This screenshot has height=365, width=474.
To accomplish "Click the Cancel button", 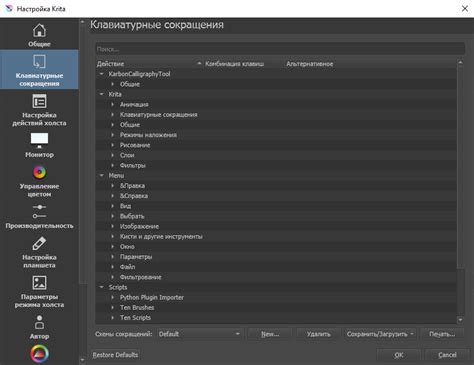I will pyautogui.click(x=447, y=355).
